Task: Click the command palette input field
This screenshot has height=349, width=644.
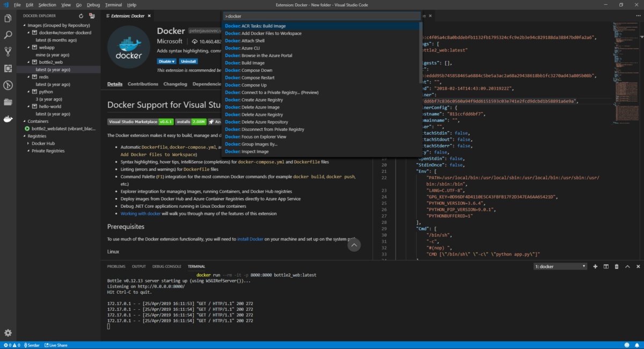Action: (x=322, y=16)
